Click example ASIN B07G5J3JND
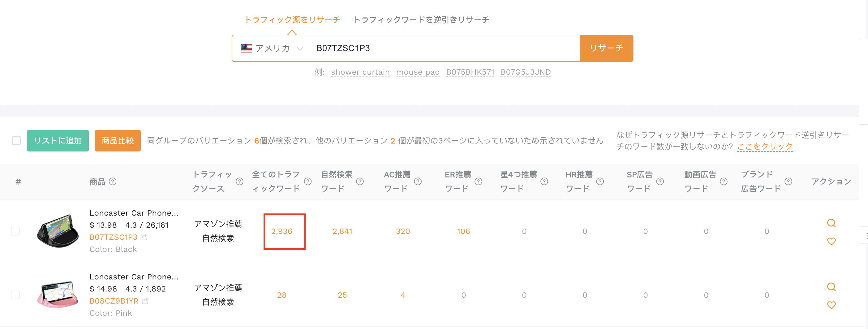 click(x=526, y=72)
